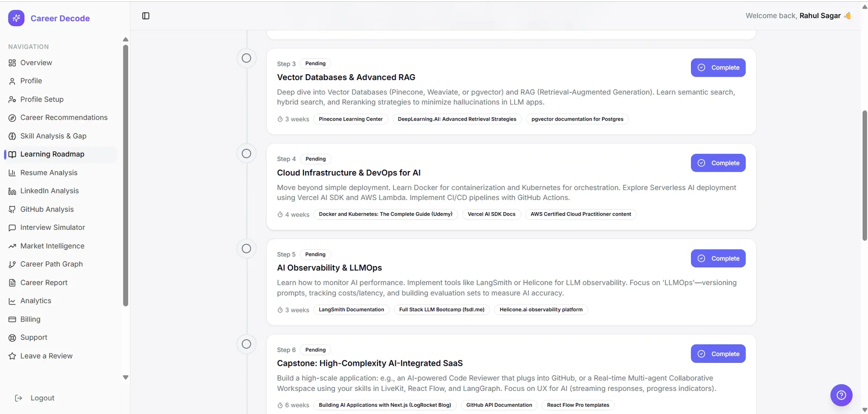This screenshot has height=414, width=868.
Task: Click the Career Path Graph icon
Action: click(12, 264)
